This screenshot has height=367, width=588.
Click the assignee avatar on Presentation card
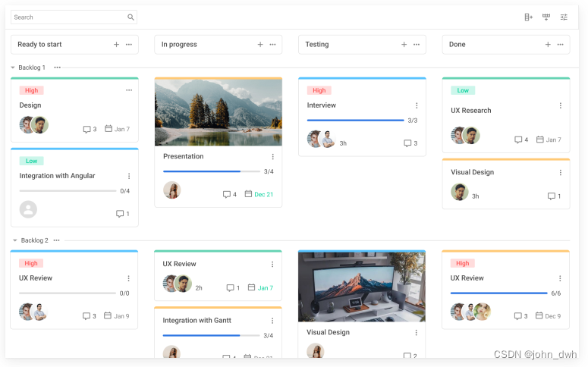point(172,190)
